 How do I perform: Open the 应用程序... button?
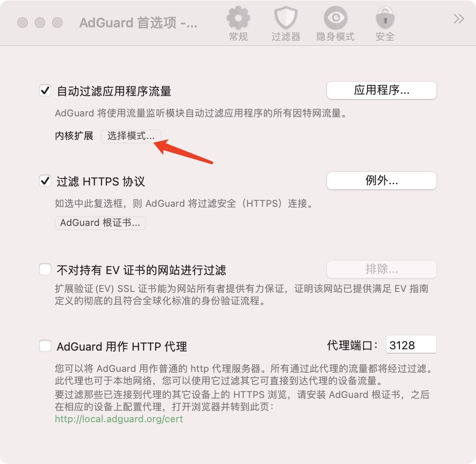pos(382,90)
